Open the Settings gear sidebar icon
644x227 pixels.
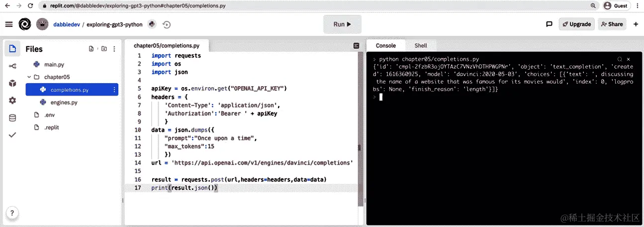[x=12, y=101]
